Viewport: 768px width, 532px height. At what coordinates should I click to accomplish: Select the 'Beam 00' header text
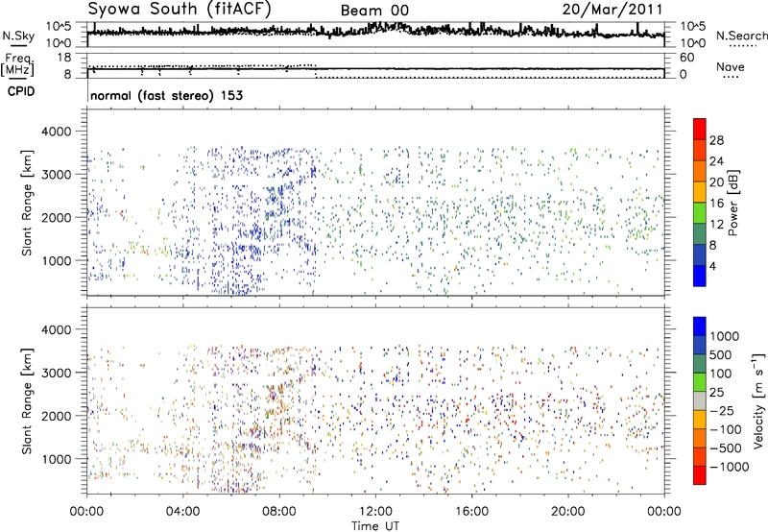pyautogui.click(x=374, y=11)
